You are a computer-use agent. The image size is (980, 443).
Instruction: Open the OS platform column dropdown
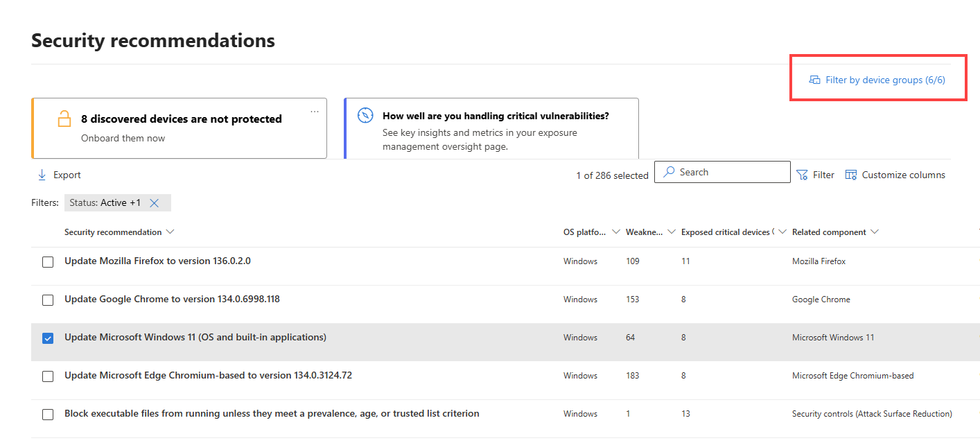coord(616,232)
